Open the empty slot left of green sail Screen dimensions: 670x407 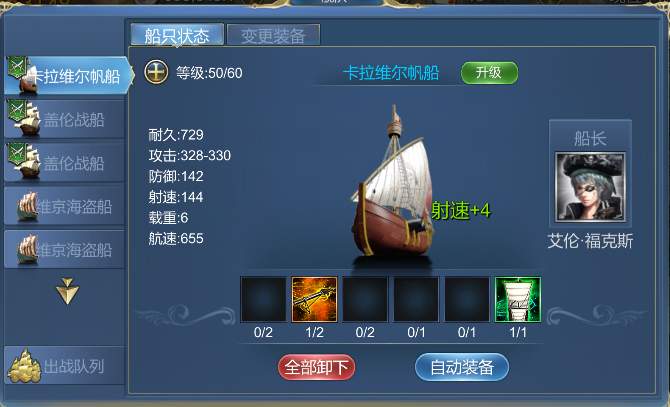[x=467, y=299]
